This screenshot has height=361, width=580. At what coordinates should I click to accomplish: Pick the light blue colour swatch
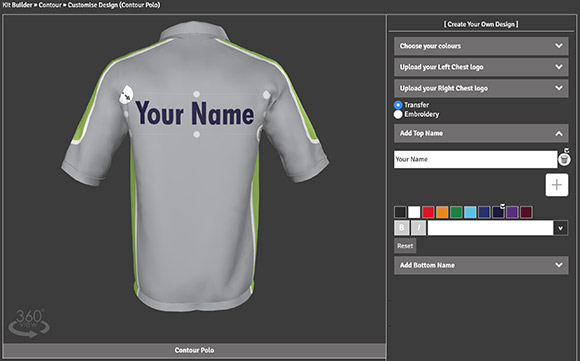[471, 212]
